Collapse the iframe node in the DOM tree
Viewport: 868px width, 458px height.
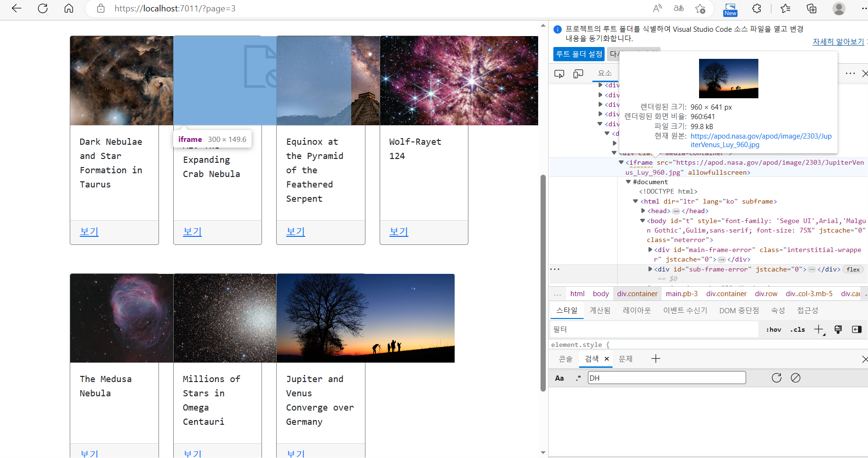[x=621, y=162]
